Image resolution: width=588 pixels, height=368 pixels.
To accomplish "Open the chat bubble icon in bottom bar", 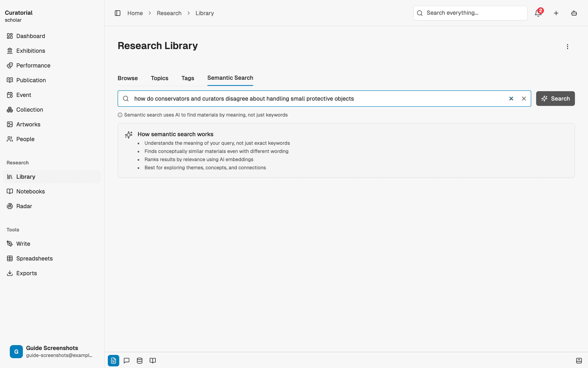I will [127, 360].
